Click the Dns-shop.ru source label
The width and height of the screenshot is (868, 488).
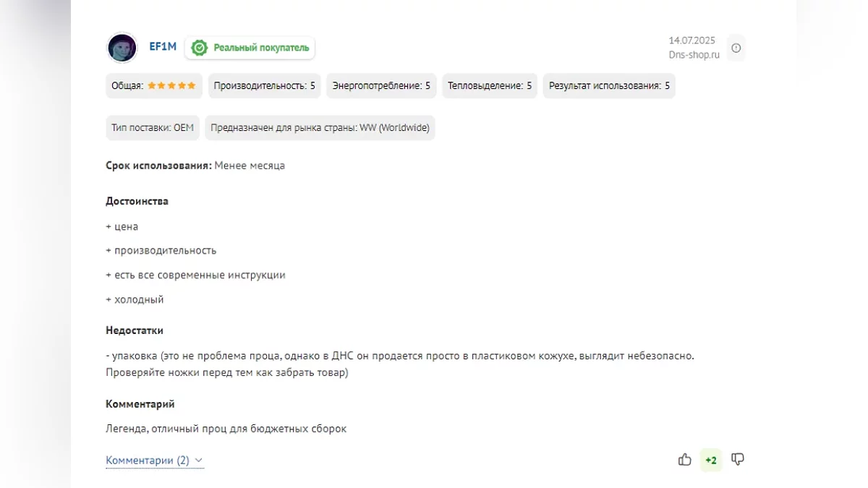point(694,55)
